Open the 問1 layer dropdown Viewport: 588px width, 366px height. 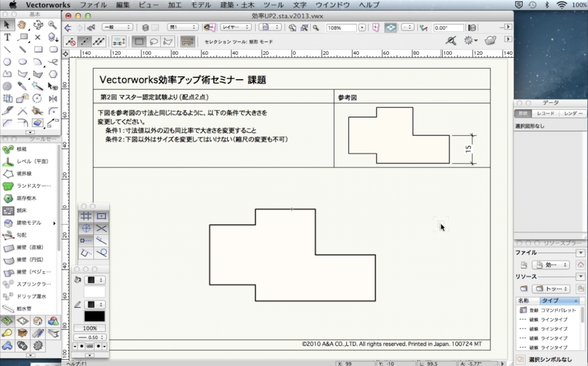tap(183, 27)
